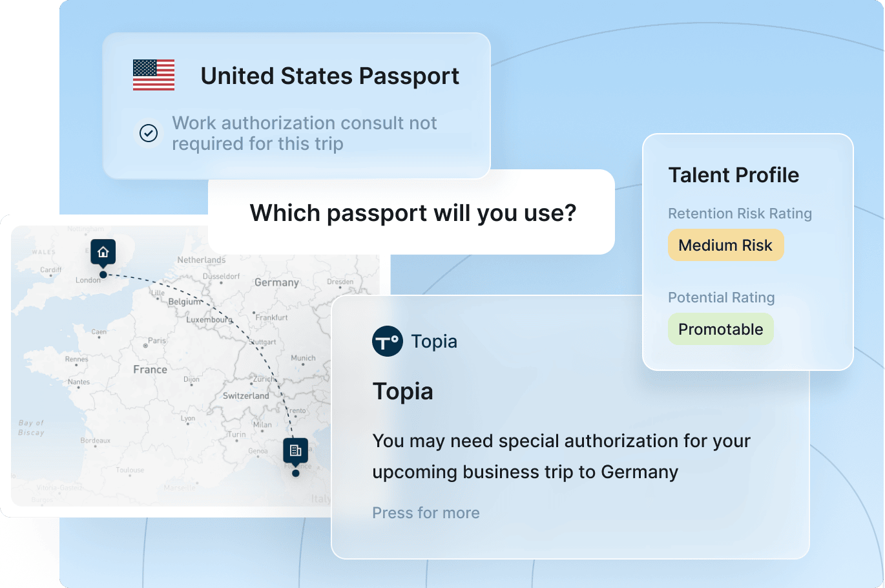This screenshot has width=885, height=588.
Task: Click the Germany label on the map
Action: tap(276, 282)
